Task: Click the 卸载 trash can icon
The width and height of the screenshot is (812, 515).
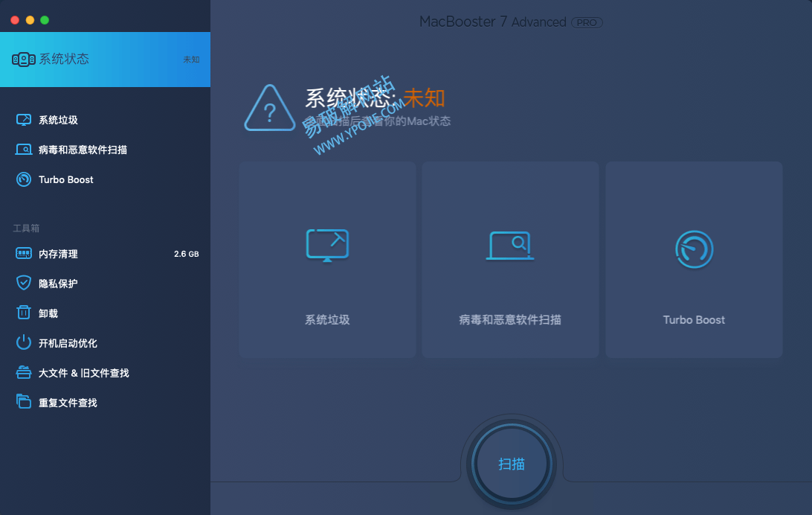Action: click(23, 313)
